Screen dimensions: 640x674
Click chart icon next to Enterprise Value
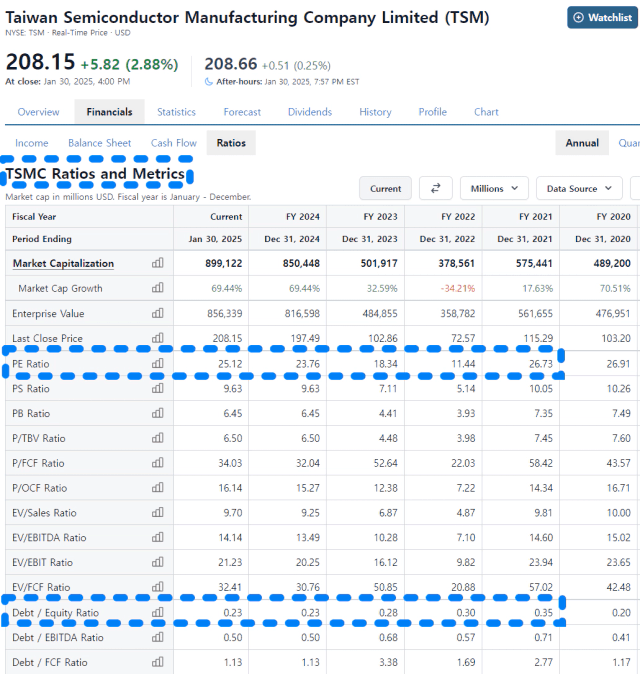pyautogui.click(x=157, y=313)
